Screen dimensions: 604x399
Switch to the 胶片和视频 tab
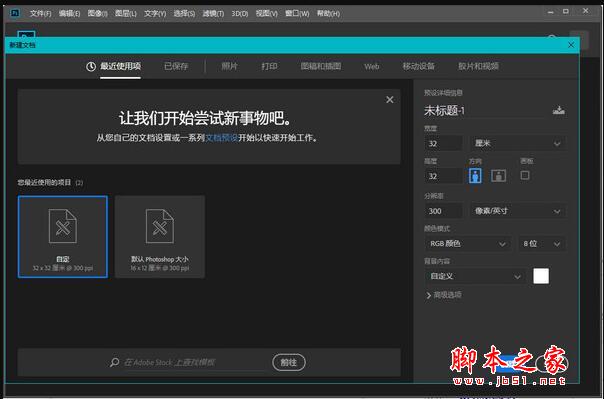(x=478, y=66)
